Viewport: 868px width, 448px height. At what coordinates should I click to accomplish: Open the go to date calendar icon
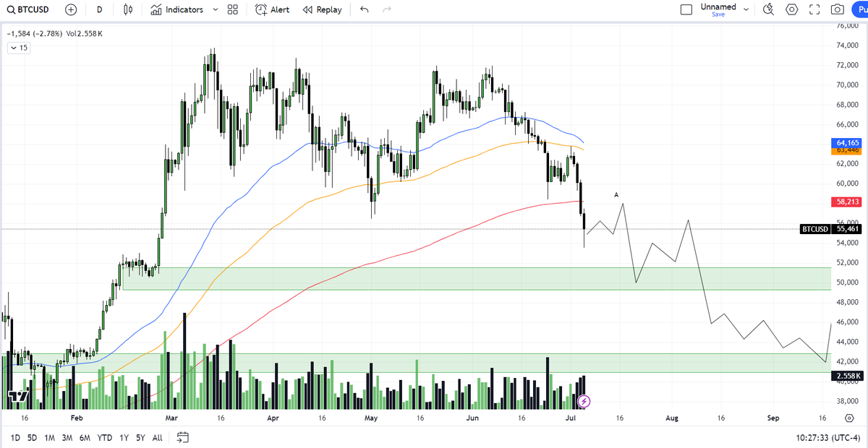point(182,437)
